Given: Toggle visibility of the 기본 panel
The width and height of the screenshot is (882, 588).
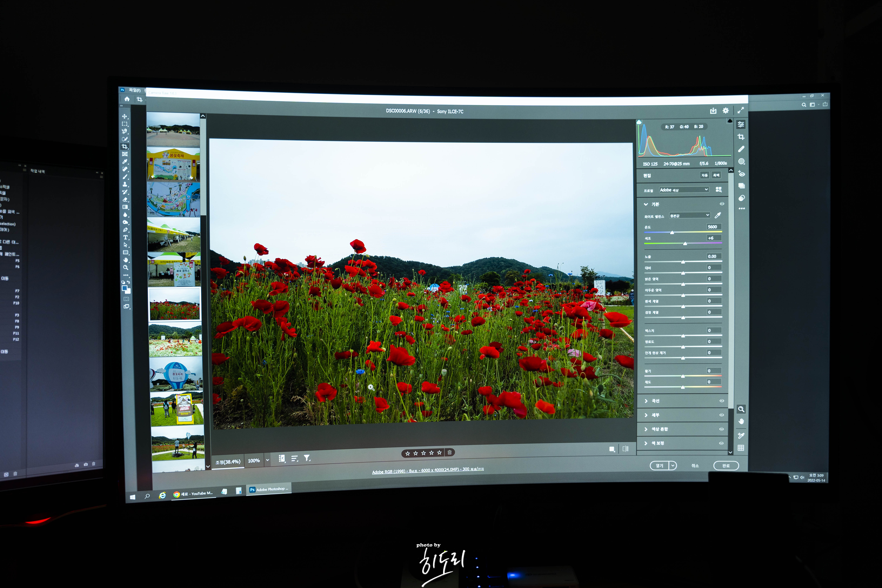Looking at the screenshot, I should point(722,204).
